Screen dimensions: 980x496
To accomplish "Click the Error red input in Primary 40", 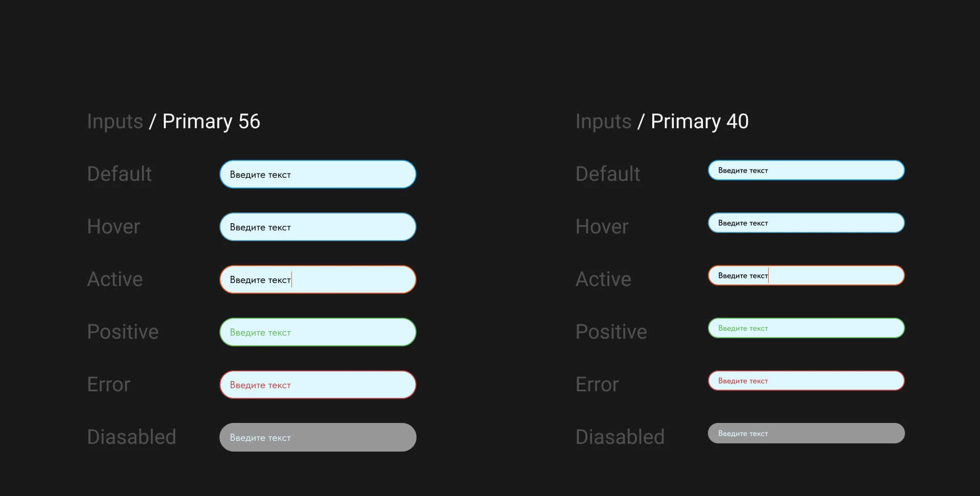I will pos(806,381).
